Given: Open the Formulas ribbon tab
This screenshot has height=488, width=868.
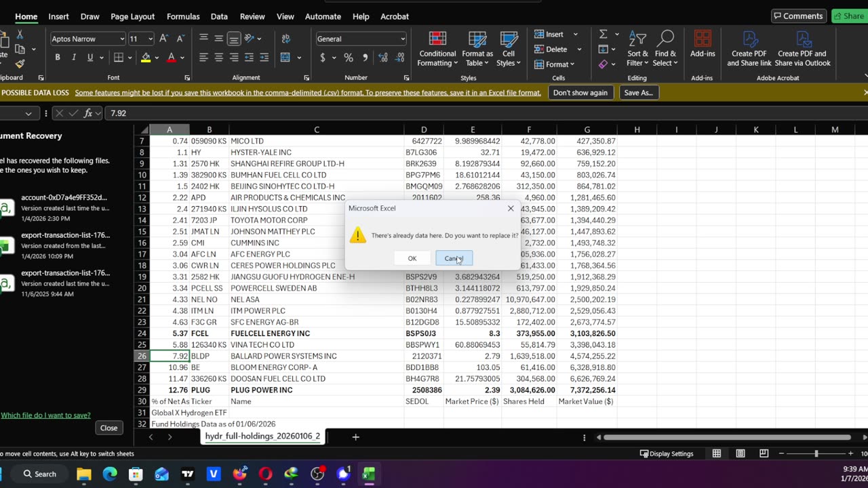Looking at the screenshot, I should click(x=183, y=16).
